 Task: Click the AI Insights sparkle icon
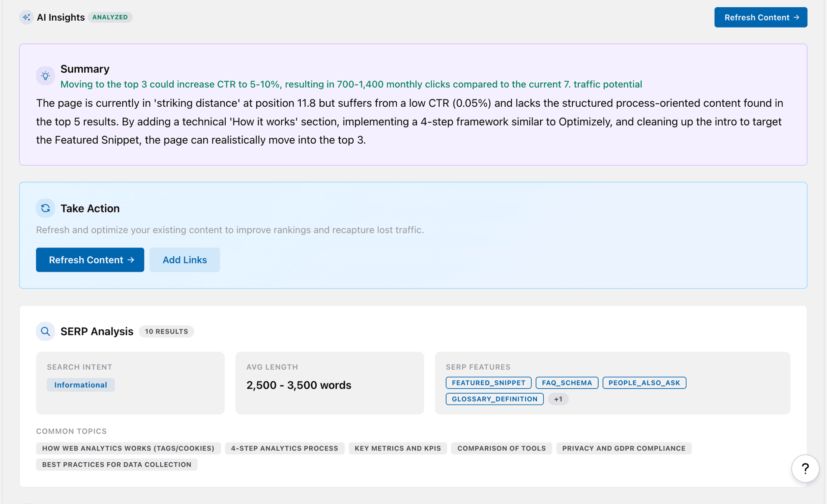[27, 17]
